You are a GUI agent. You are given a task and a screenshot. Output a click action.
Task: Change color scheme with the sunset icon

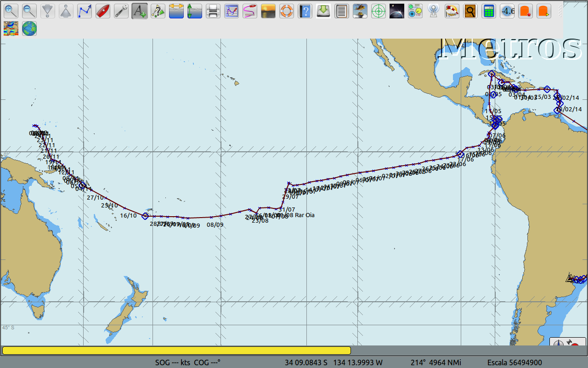point(268,11)
